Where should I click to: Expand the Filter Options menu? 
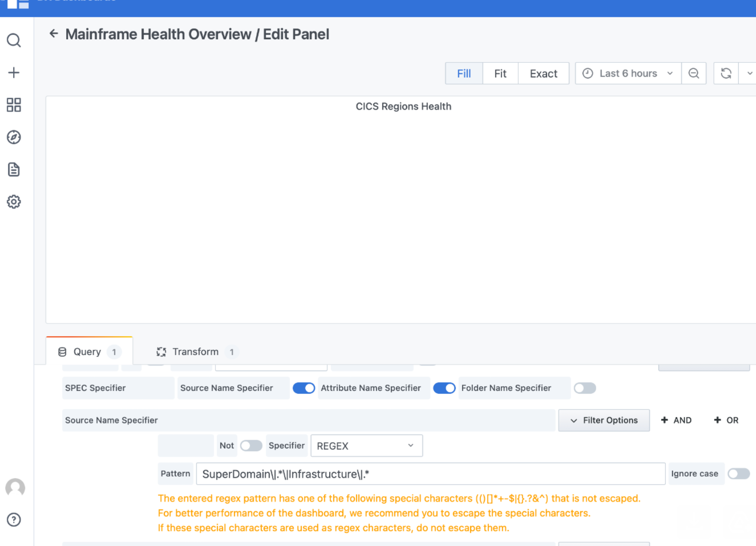pos(604,420)
